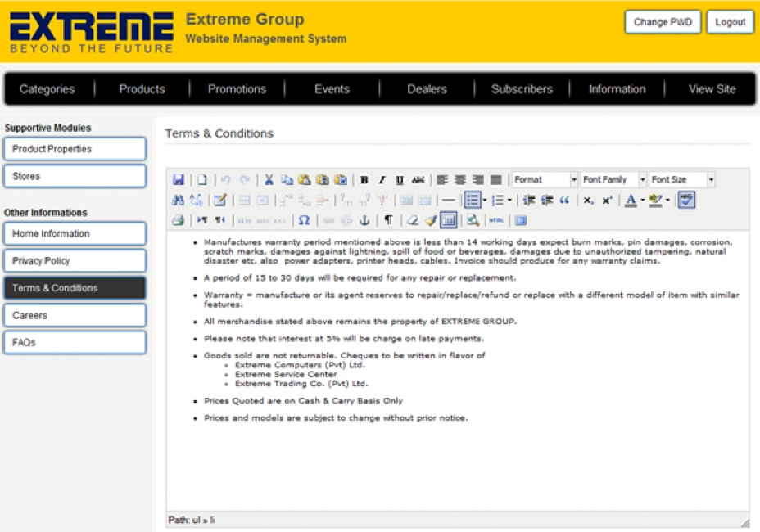760x532 pixels.
Task: Click the Logout button
Action: (730, 22)
